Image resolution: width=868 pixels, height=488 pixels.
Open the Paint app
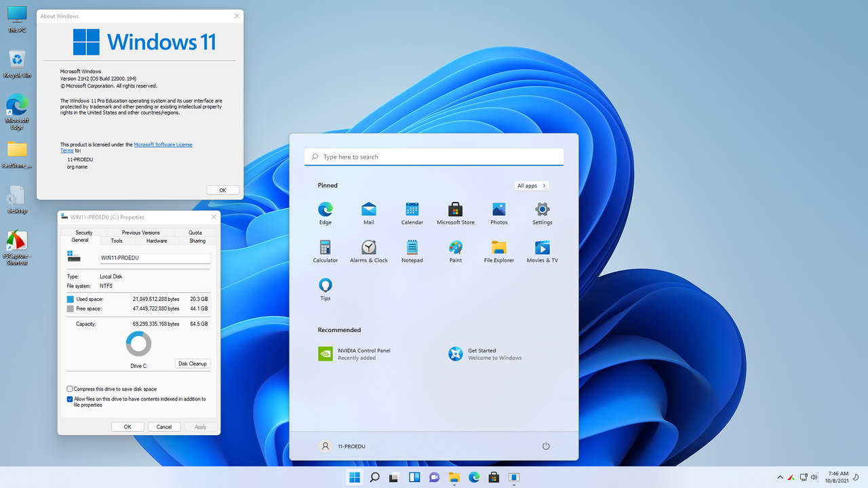(456, 251)
